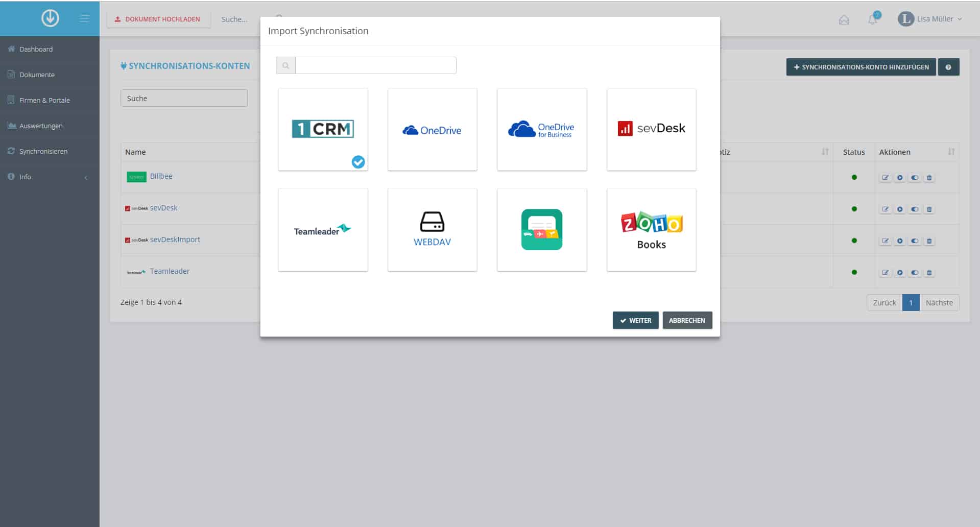Click the dialog's search text field

coord(375,65)
